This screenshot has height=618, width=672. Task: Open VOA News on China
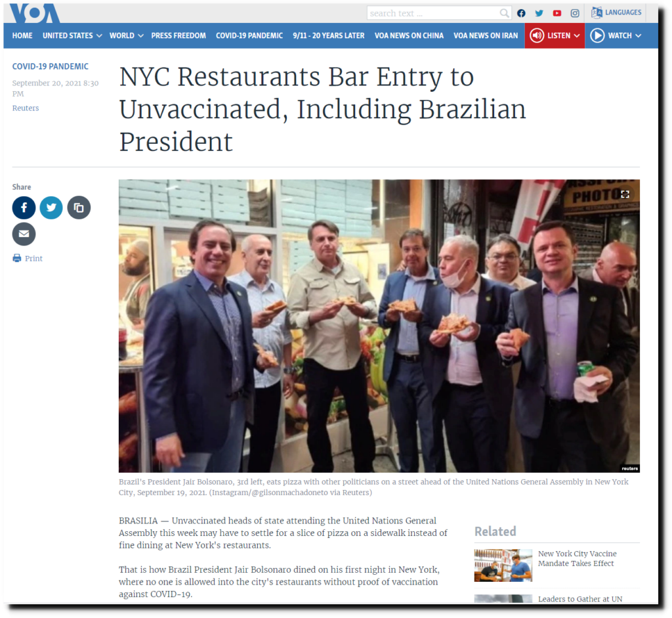(409, 35)
